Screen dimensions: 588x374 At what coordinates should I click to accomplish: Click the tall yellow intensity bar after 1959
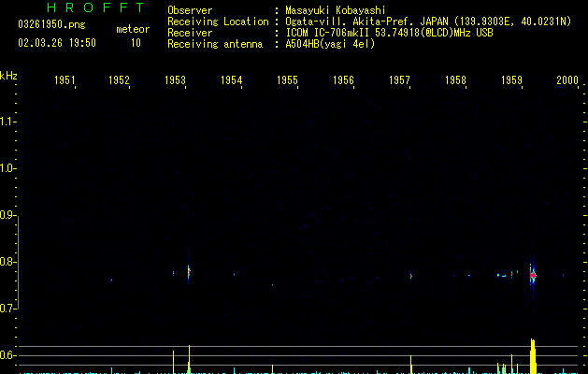pyautogui.click(x=533, y=356)
